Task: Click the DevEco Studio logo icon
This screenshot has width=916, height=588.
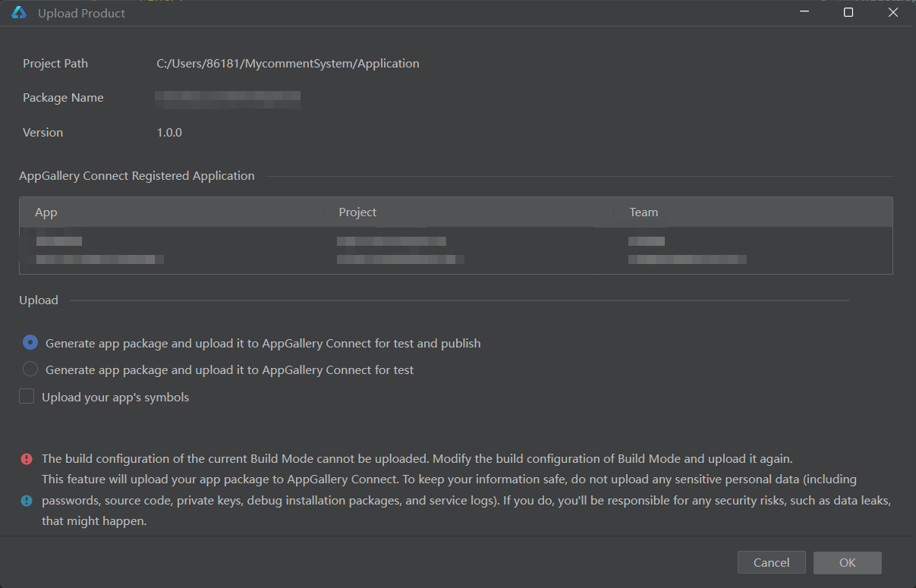Action: [x=19, y=13]
